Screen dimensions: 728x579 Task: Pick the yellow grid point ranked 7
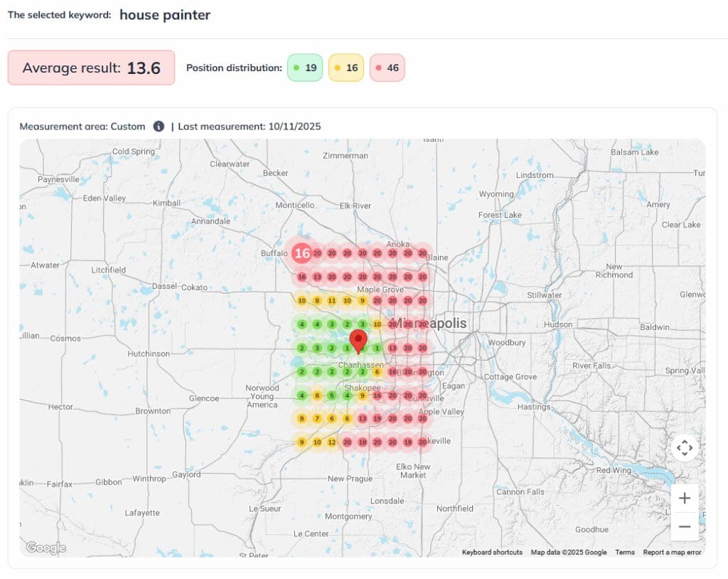(317, 419)
